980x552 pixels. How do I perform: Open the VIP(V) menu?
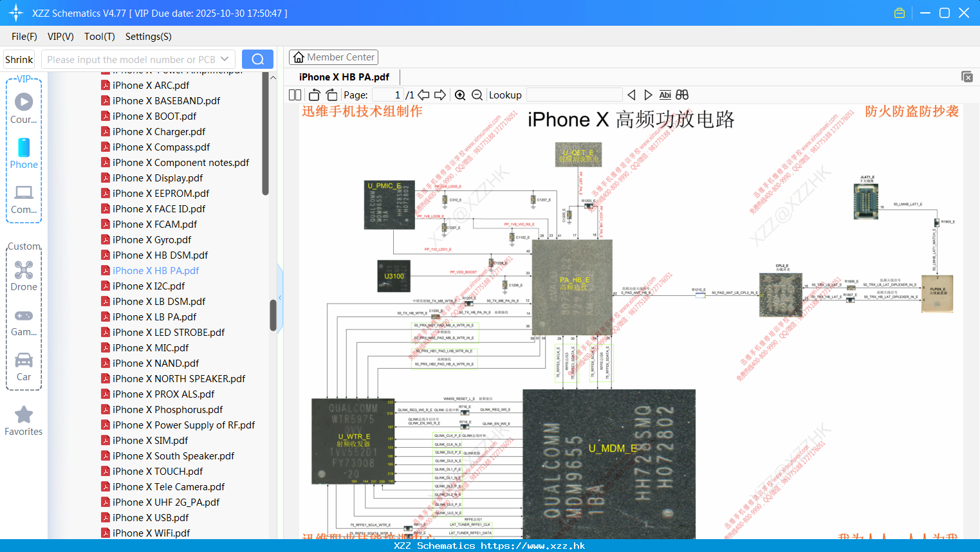[x=60, y=37]
